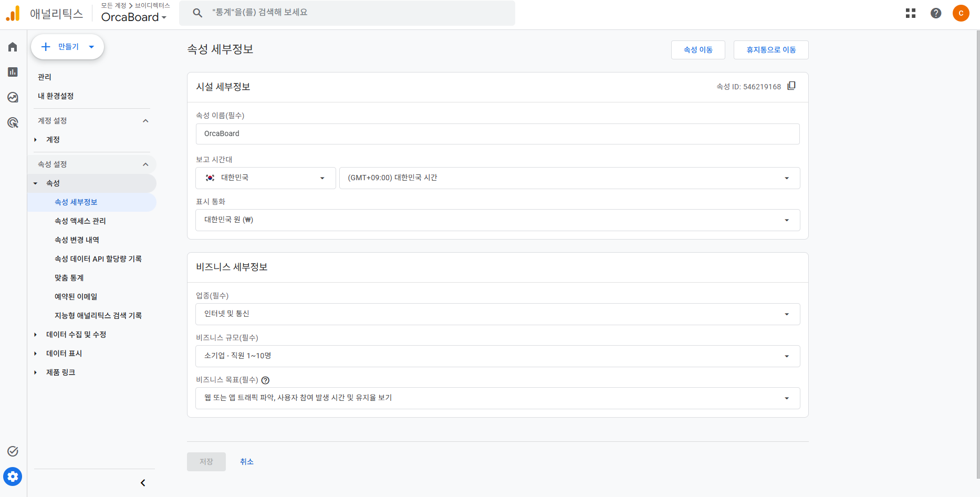Collapse the 속성 설정 section

pyautogui.click(x=145, y=164)
